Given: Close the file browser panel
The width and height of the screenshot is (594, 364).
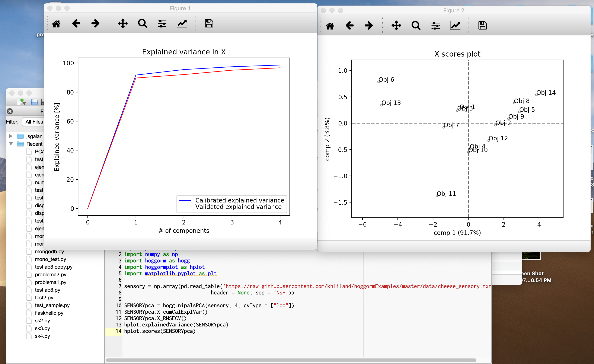Looking at the screenshot, I should click(10, 111).
